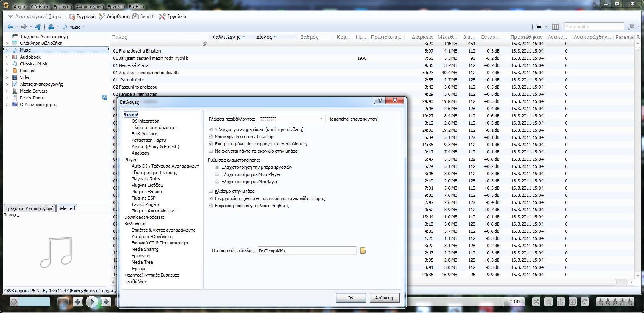Click the column browser view icon
644x313 pixels.
point(555,27)
